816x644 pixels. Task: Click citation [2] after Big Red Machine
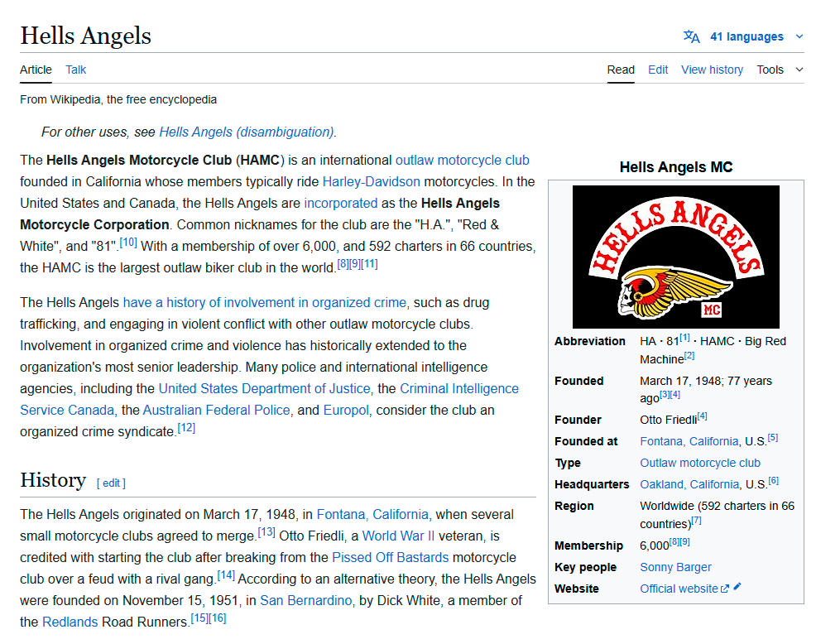(x=689, y=356)
